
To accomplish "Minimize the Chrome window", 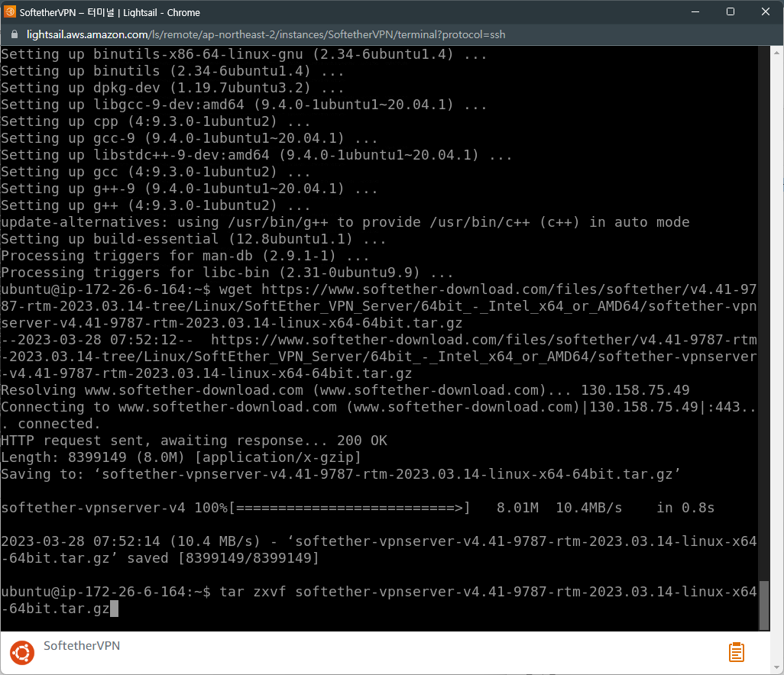I will [x=695, y=11].
